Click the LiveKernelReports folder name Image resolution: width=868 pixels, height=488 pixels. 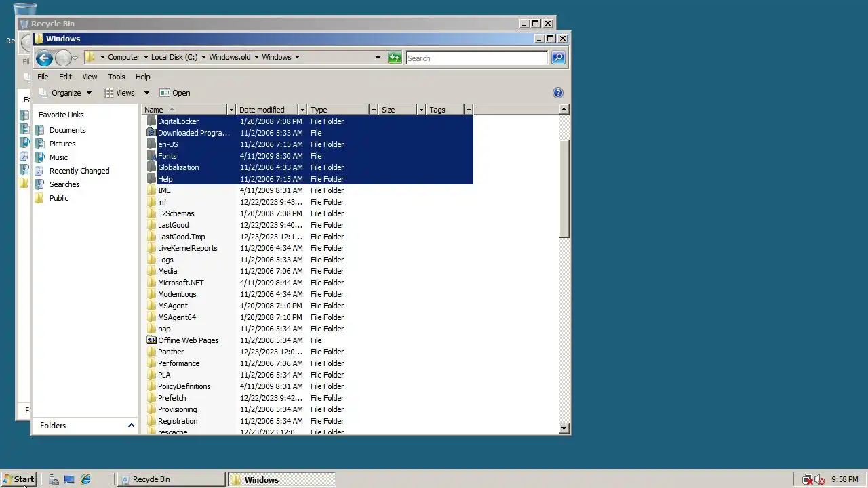[188, 248]
